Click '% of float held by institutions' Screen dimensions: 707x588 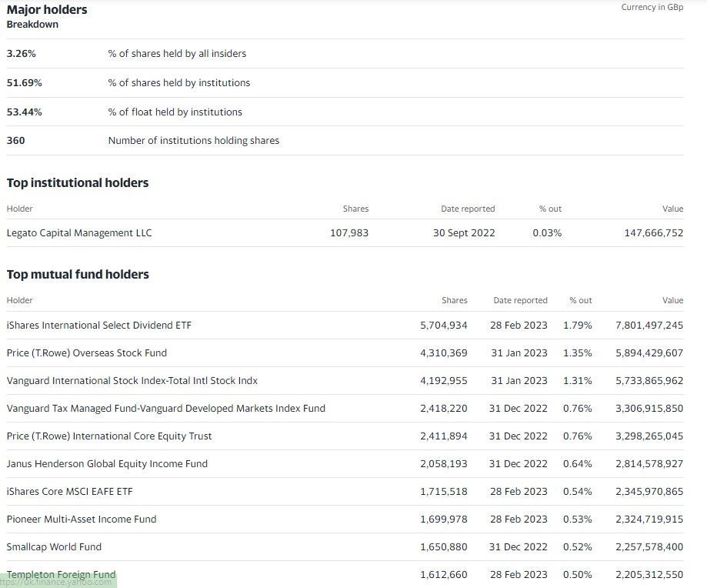point(175,112)
